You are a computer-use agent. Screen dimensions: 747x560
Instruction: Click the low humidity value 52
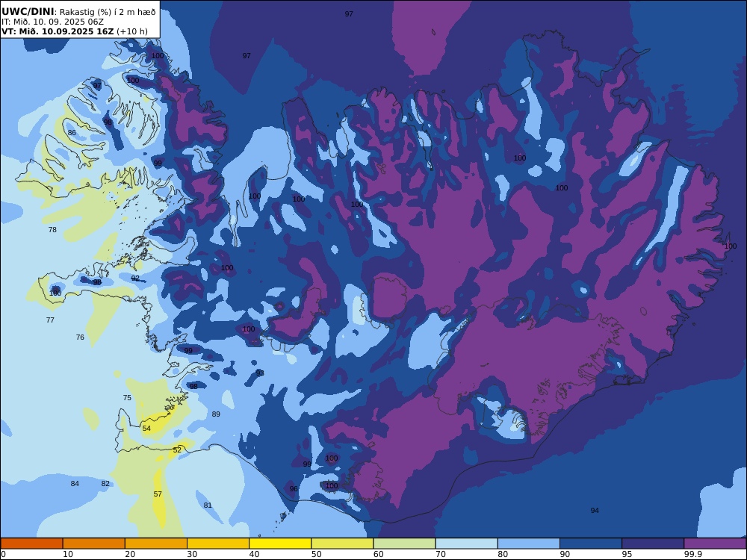(x=177, y=450)
